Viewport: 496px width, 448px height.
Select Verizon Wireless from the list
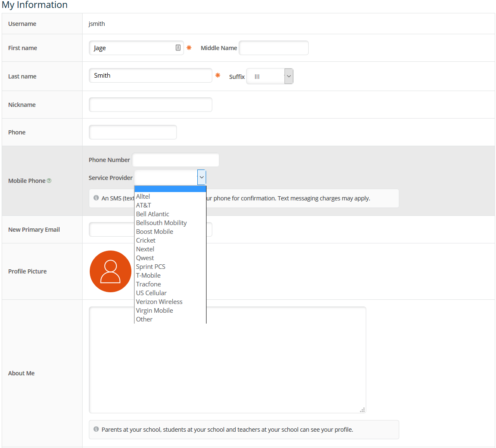tap(159, 302)
